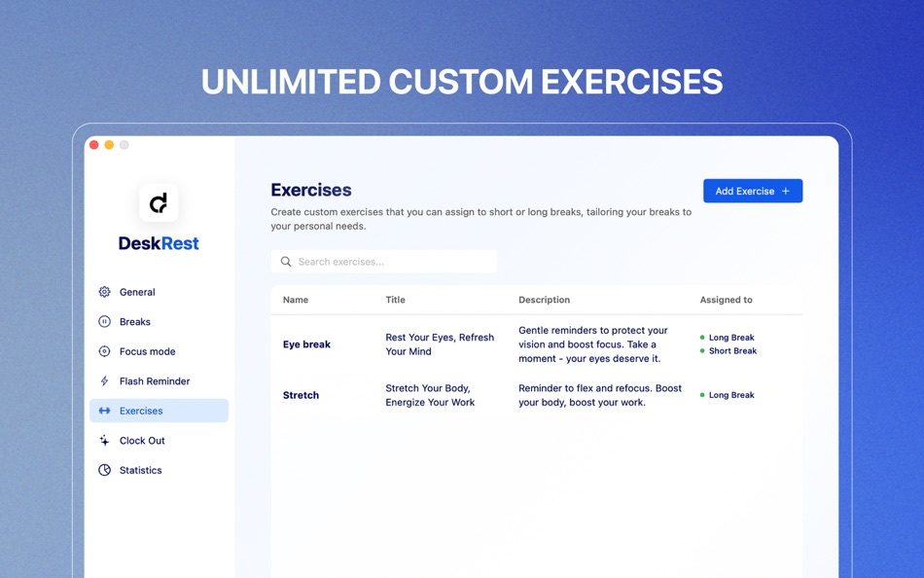Screen dimensions: 924x578
Task: Click the Clock Out sparkle icon
Action: (104, 441)
